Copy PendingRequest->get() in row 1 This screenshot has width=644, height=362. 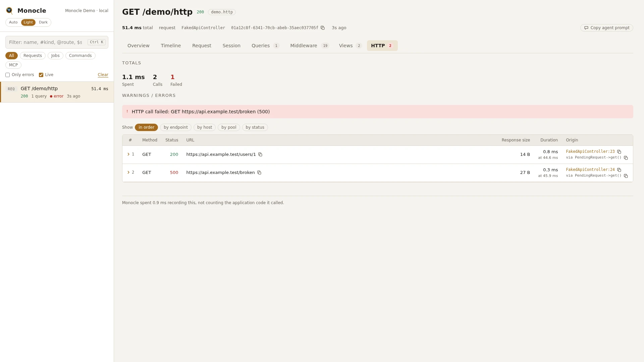coord(626,158)
